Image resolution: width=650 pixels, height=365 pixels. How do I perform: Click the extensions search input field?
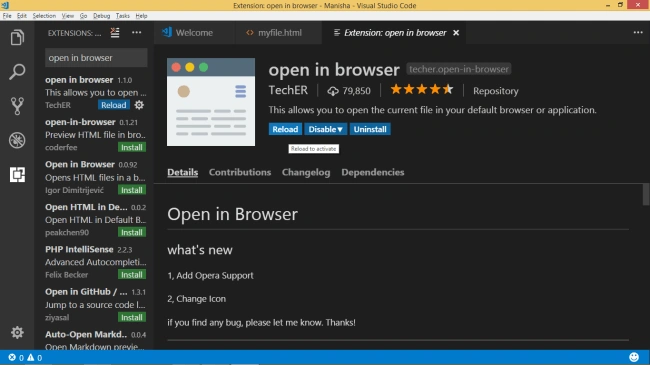(96, 58)
